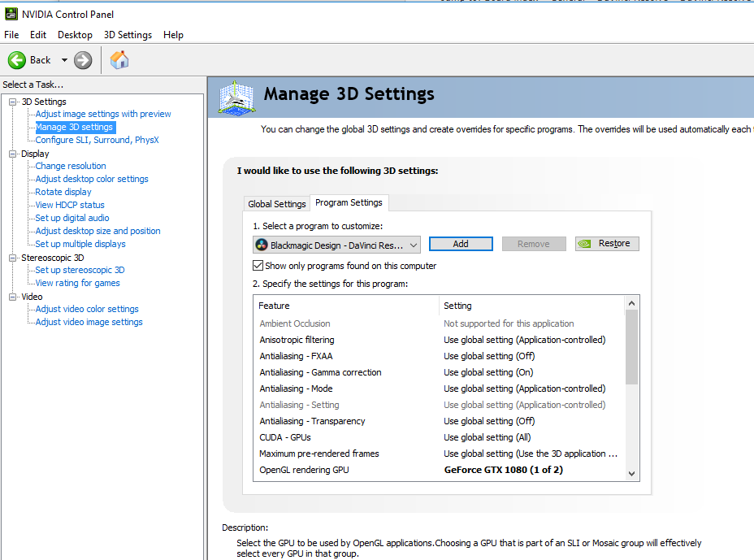The height and width of the screenshot is (560, 754).
Task: Open Adjust image settings with preview
Action: pyautogui.click(x=103, y=114)
